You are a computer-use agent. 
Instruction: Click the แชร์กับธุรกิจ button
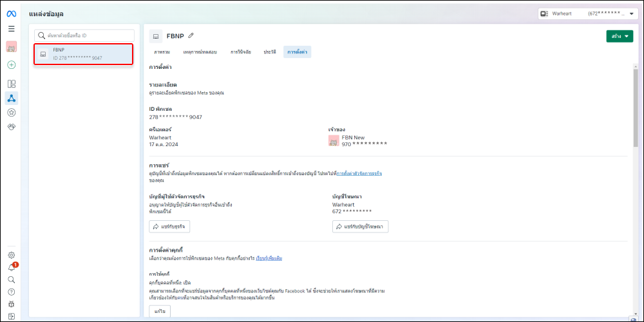pos(169,226)
